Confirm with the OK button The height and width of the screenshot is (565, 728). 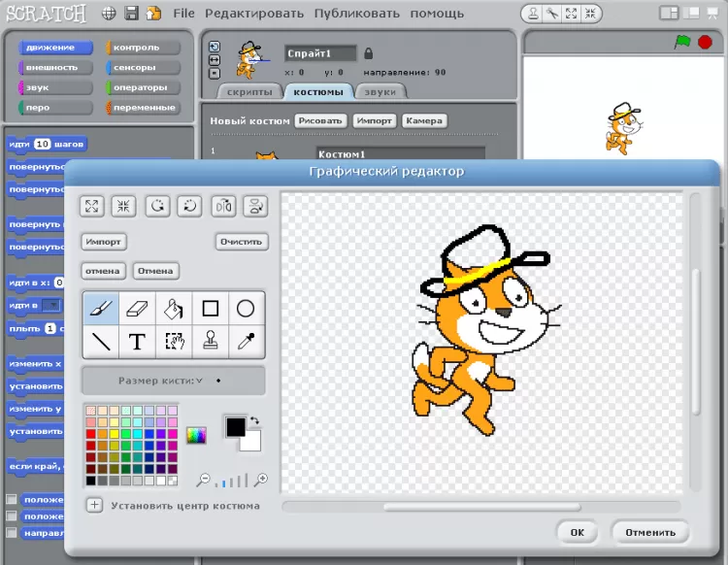pyautogui.click(x=578, y=533)
